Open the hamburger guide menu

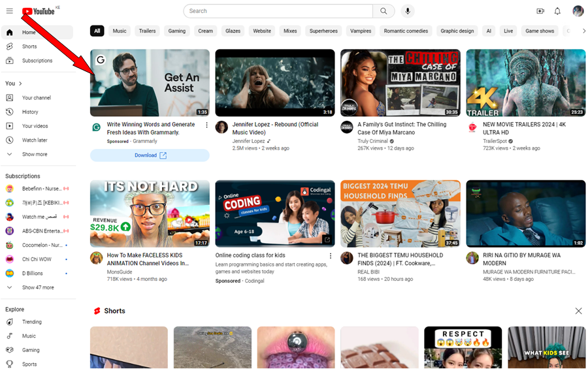(x=10, y=11)
